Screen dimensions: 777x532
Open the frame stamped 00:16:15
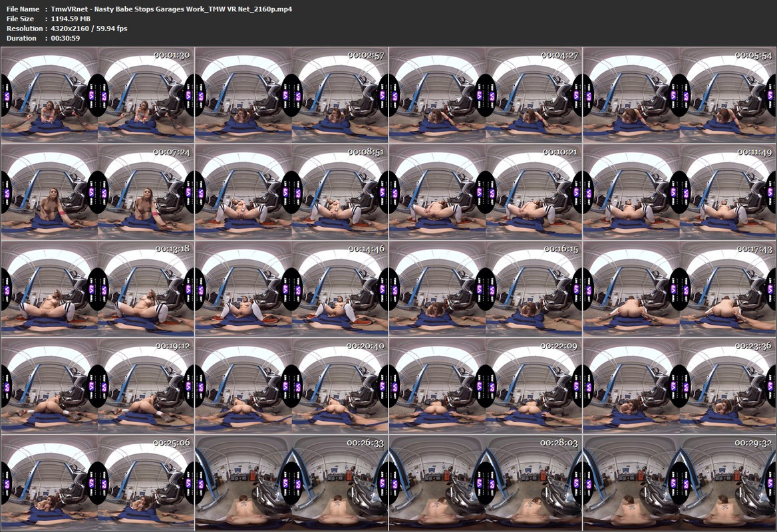click(x=486, y=289)
